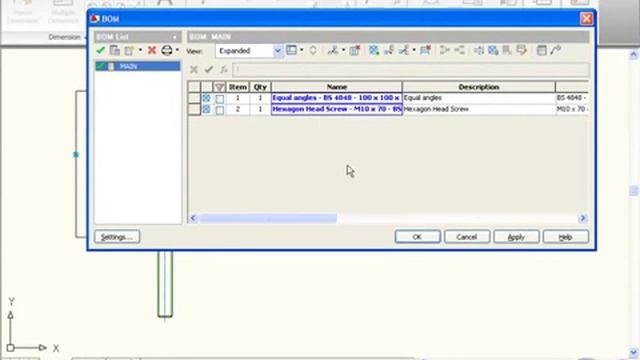
Task: Collapse the BOM List panel arrow
Action: 175,37
